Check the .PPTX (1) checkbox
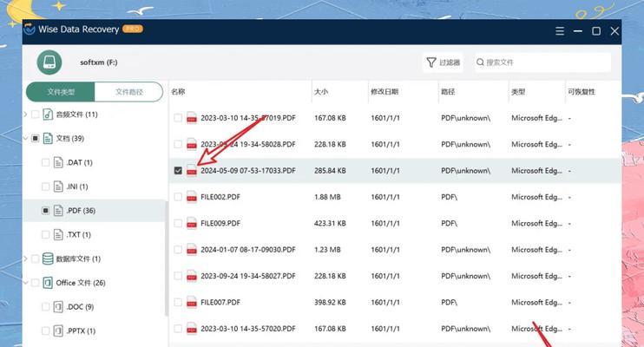 coord(46,331)
